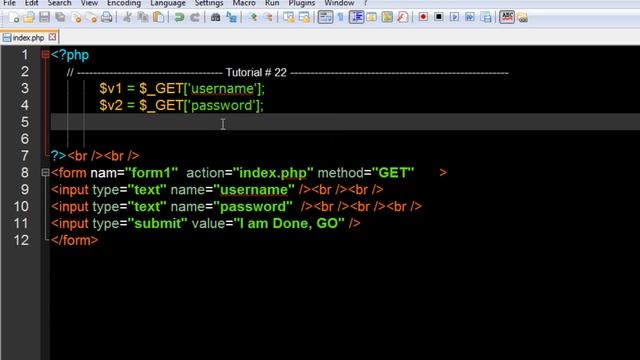Image resolution: width=640 pixels, height=360 pixels.
Task: Click the Open file folder icon
Action: coord(29,18)
